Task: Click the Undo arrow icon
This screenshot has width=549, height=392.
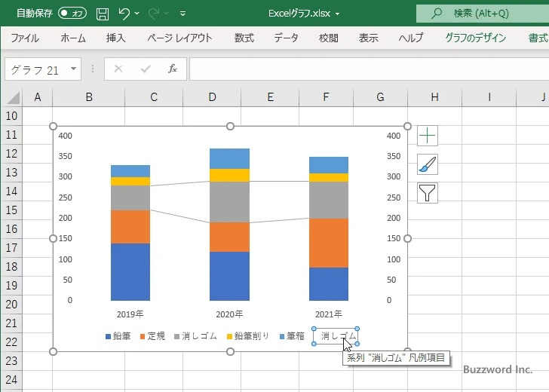Action: pos(124,14)
